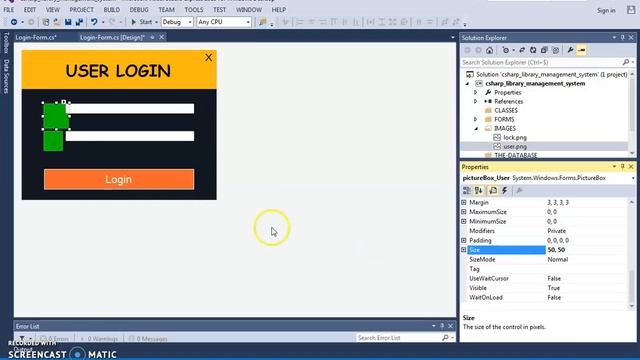This screenshot has width=640, height=360.
Task: Open the Data Sources side tab
Action: pyautogui.click(x=6, y=76)
